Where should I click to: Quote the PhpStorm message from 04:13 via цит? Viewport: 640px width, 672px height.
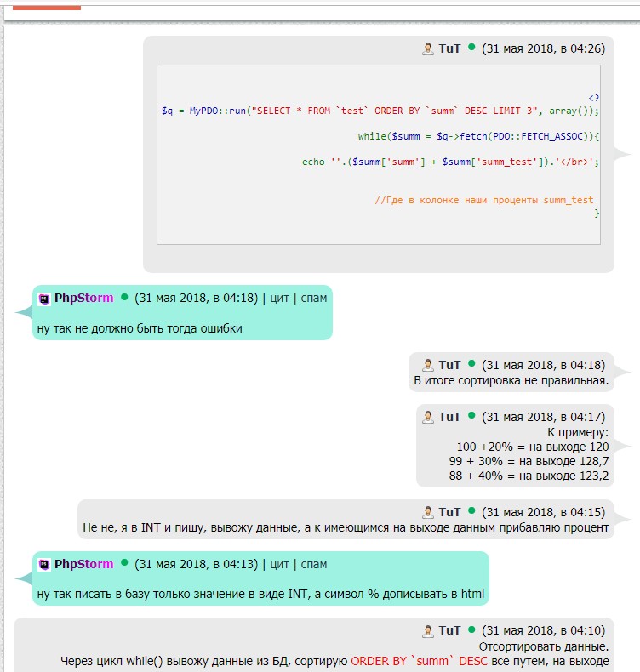tap(278, 564)
